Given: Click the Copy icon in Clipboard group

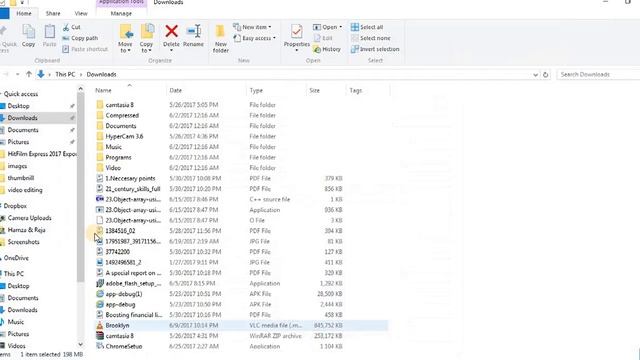Looking at the screenshot, I should coord(29,36).
